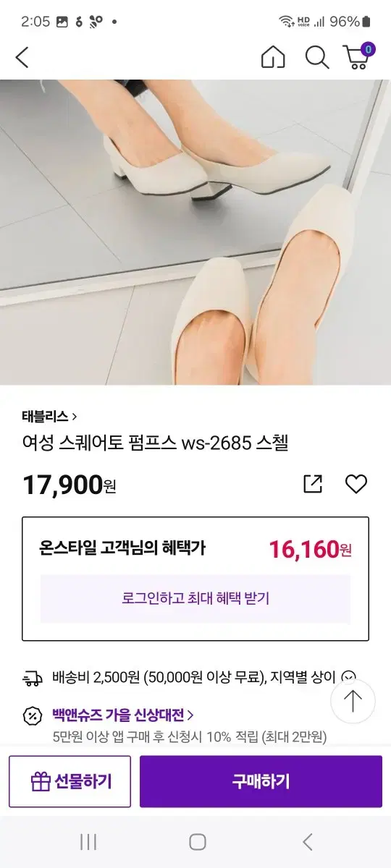Open the home icon

[x=273, y=57]
